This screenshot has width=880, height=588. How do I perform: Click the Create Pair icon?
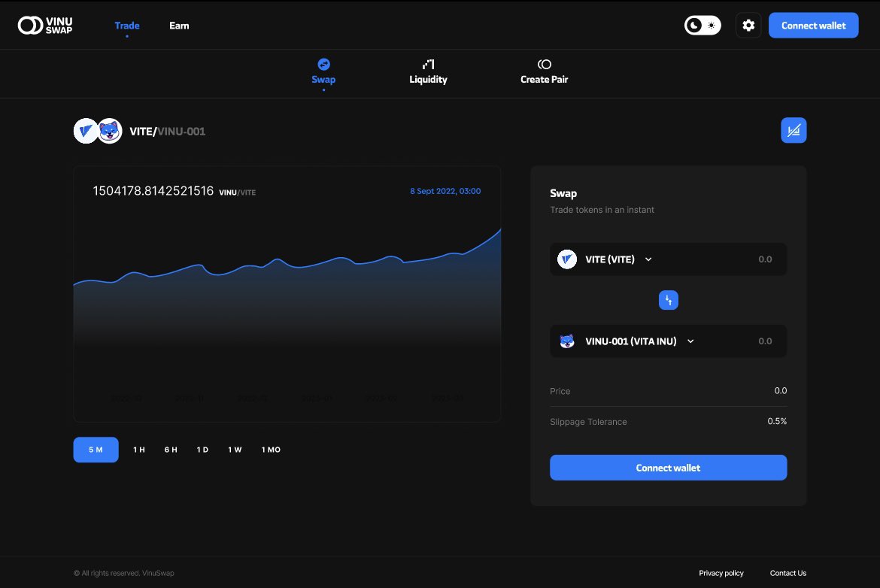544,64
